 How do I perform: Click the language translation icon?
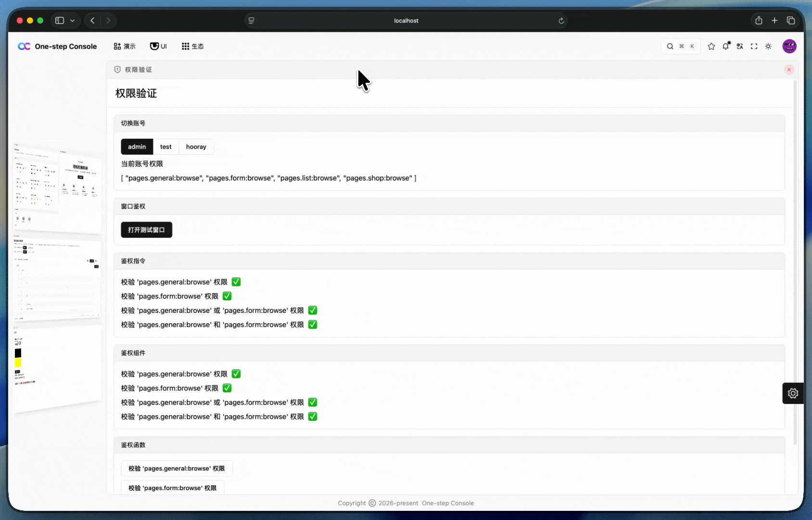coord(740,46)
